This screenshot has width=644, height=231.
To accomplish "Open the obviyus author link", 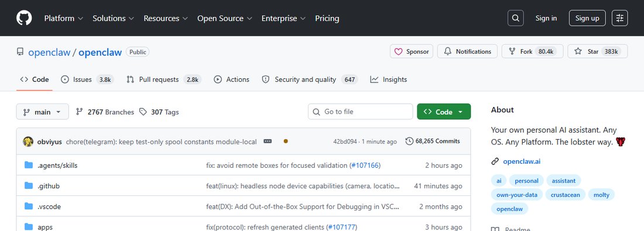I will point(49,142).
